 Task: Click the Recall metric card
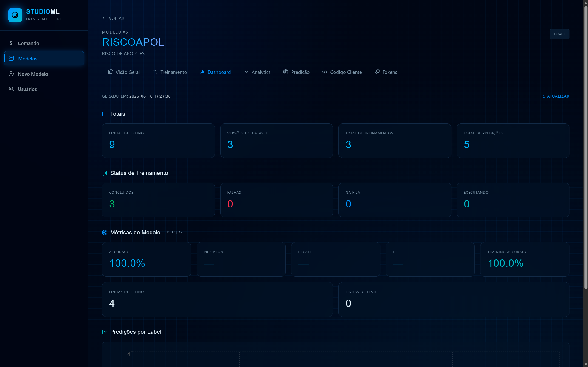click(x=335, y=259)
